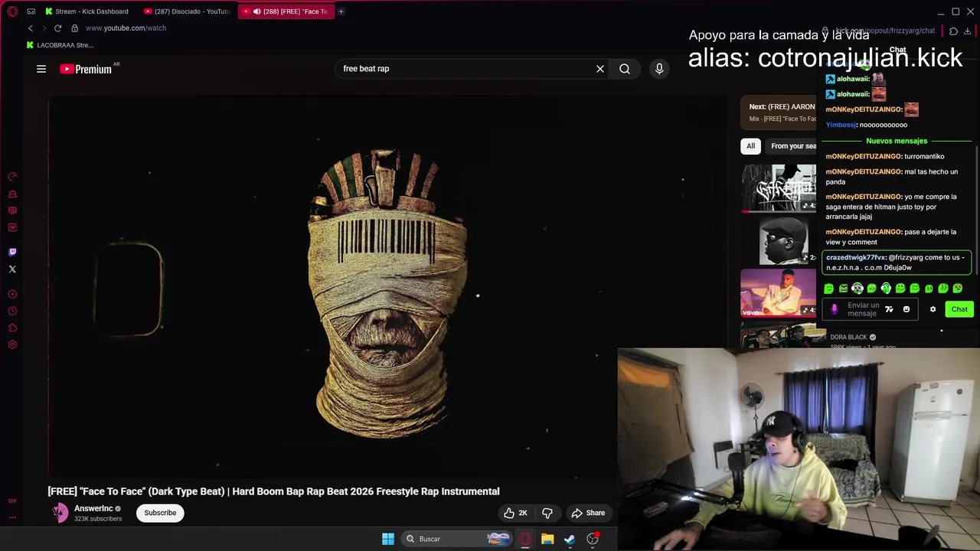Open the AnswerInc channel avatar
The image size is (980, 551).
pos(60,513)
